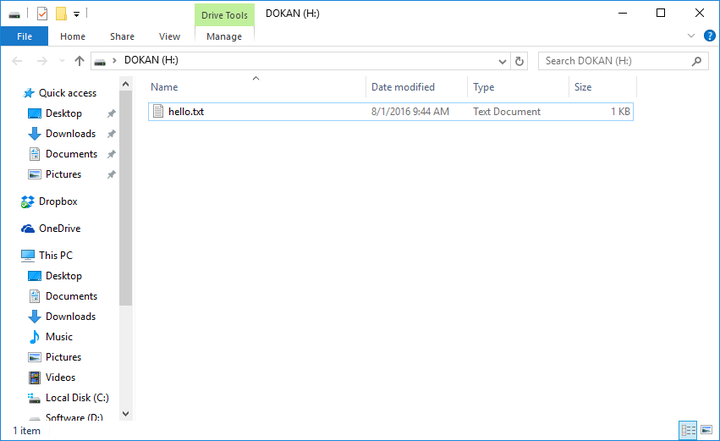Click the drive icon in title bar

(x=14, y=15)
